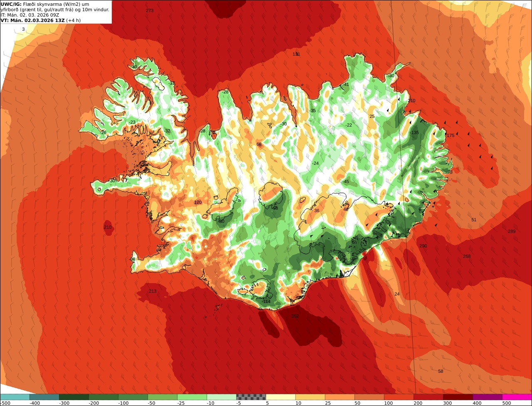Click the value 51 in the east sea
This screenshot has height=406, width=532.
474,220
